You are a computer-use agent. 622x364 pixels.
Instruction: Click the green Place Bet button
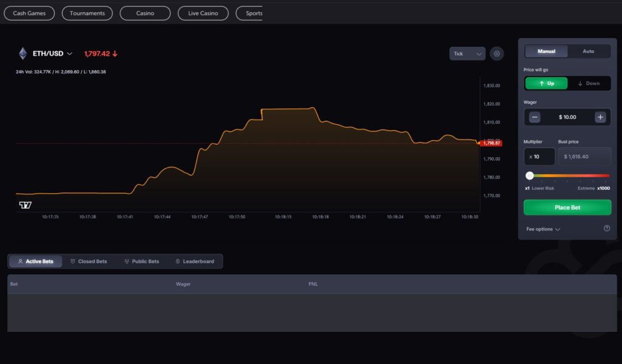pos(567,207)
